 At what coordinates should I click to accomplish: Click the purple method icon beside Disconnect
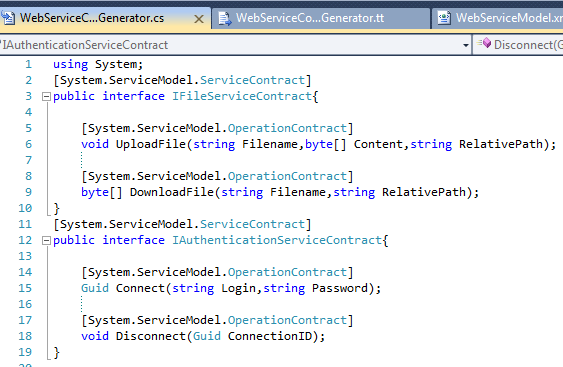tap(484, 44)
